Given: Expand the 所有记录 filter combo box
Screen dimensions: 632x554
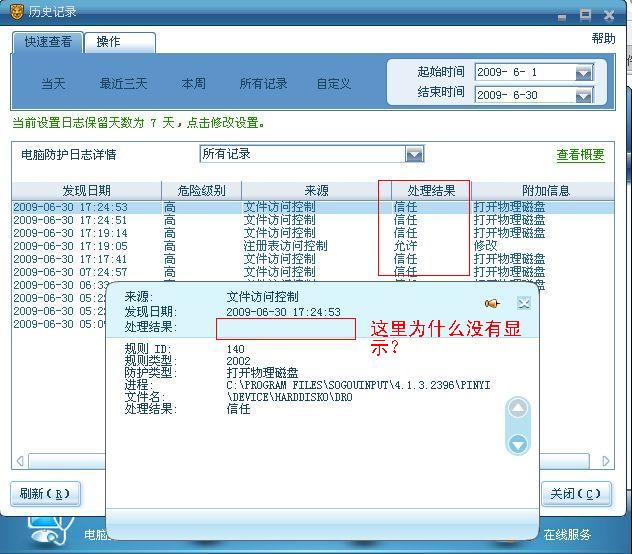Looking at the screenshot, I should (x=414, y=154).
